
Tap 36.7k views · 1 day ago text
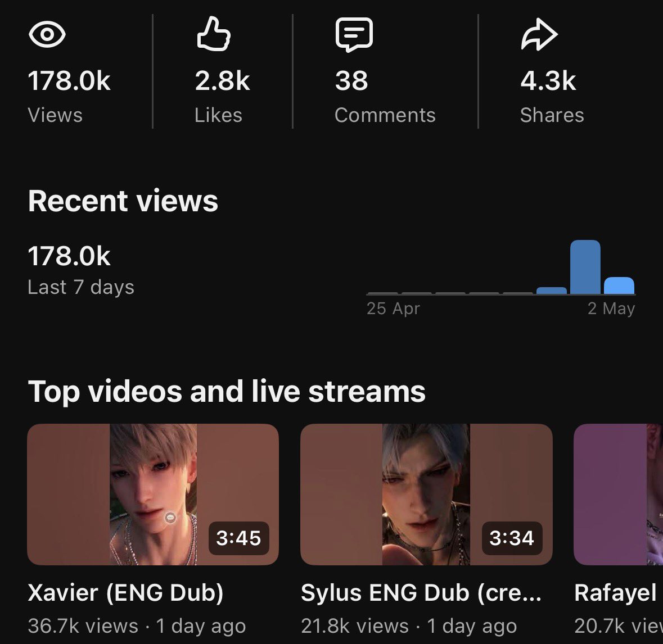click(x=137, y=626)
